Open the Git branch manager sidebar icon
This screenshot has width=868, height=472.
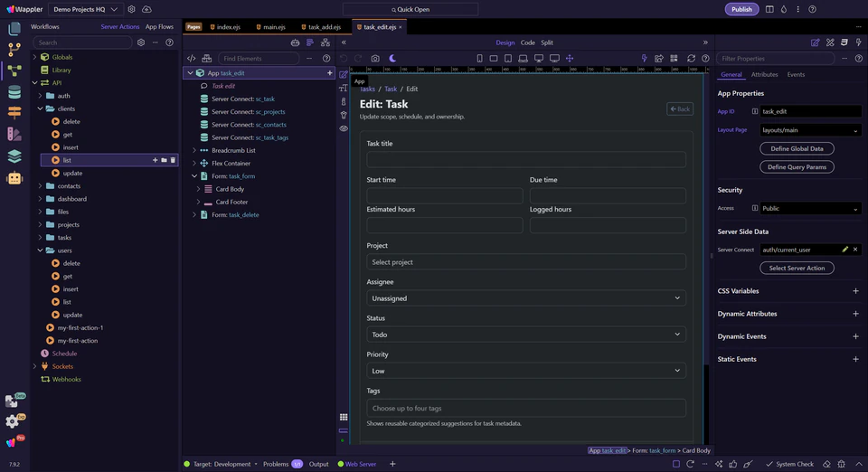pyautogui.click(x=14, y=49)
